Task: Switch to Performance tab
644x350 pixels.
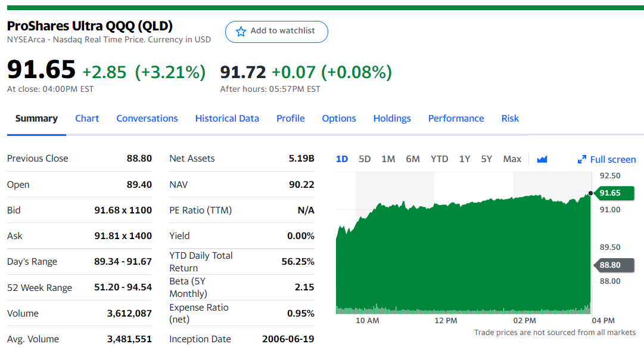Action: (x=456, y=119)
